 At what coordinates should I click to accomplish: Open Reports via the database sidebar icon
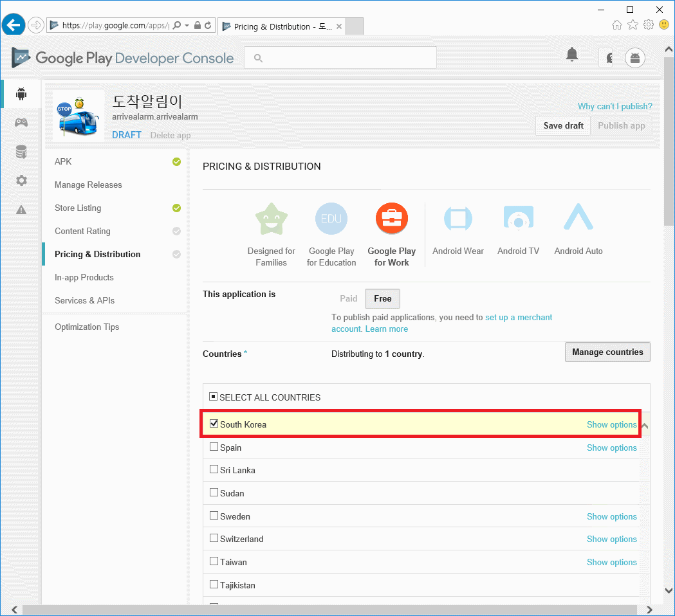21,152
